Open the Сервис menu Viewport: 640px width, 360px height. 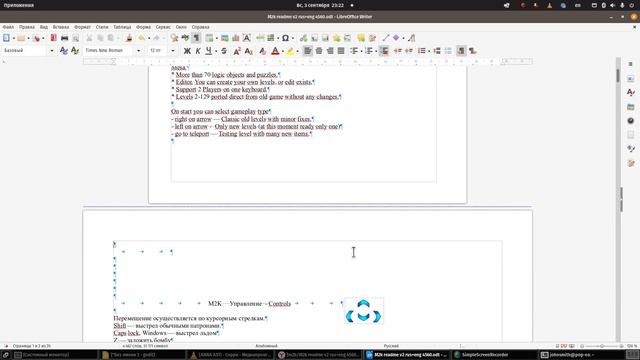163,27
